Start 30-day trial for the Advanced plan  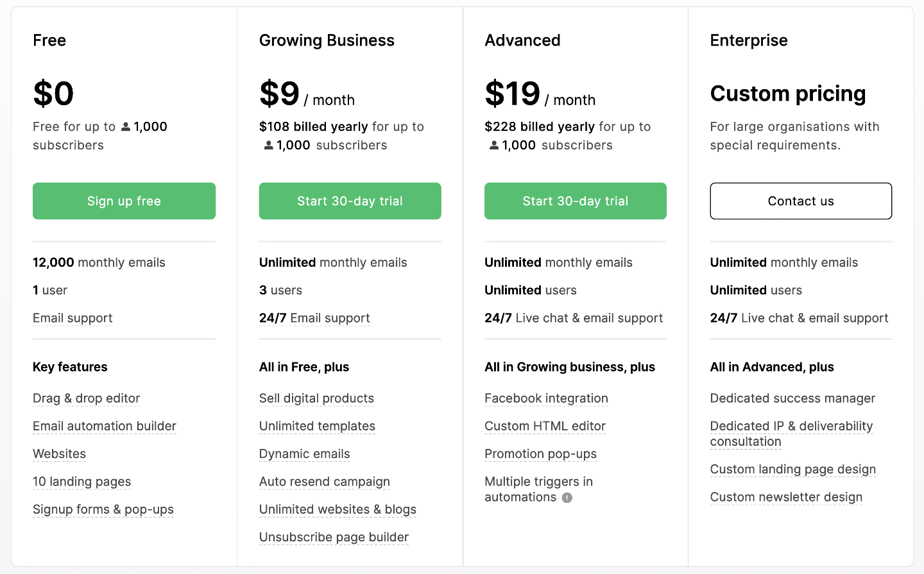575,201
